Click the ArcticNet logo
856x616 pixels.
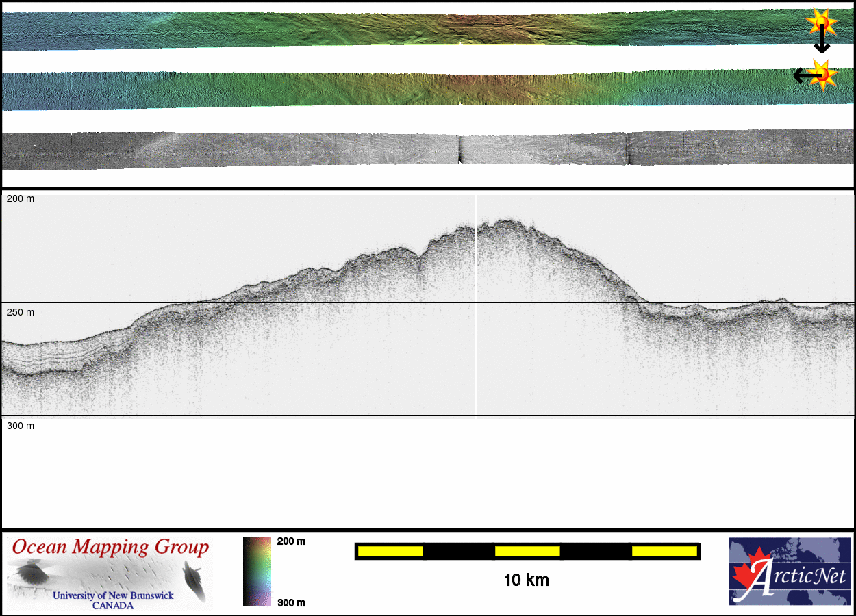coord(788,572)
